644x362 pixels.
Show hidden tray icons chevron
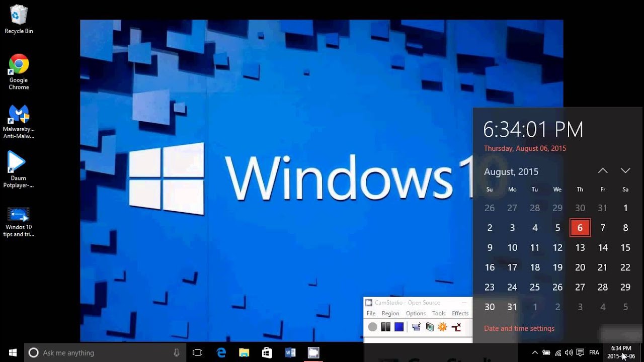click(535, 352)
